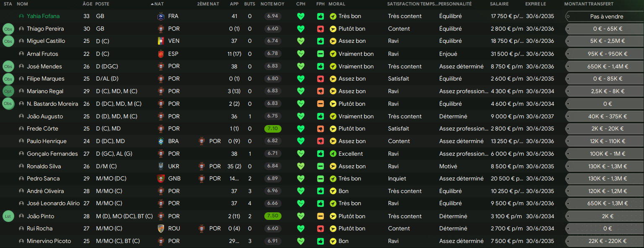The width and height of the screenshot is (644, 248).
Task: Click the MORAL column header
Action: coord(337,4)
